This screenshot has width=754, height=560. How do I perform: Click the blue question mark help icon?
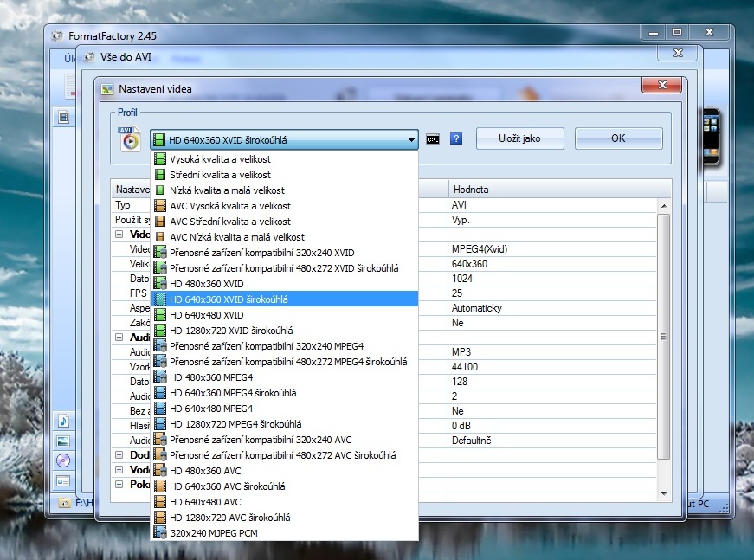[x=456, y=138]
